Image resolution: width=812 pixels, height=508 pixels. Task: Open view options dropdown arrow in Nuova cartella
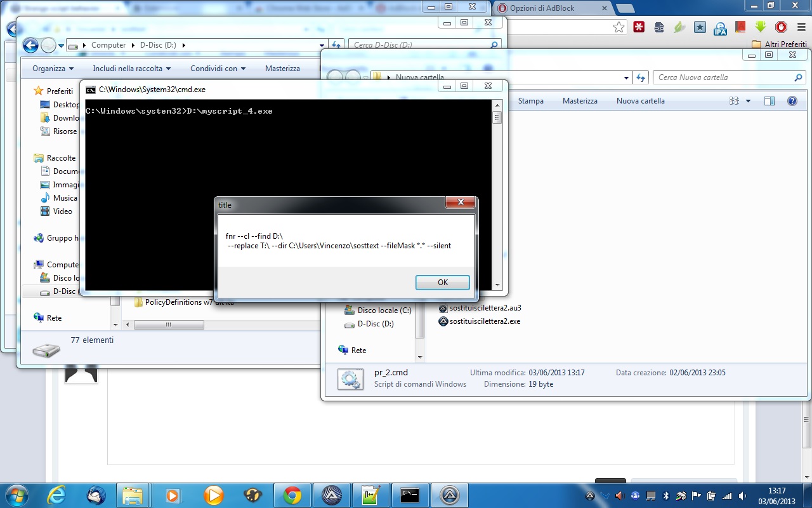(748, 101)
